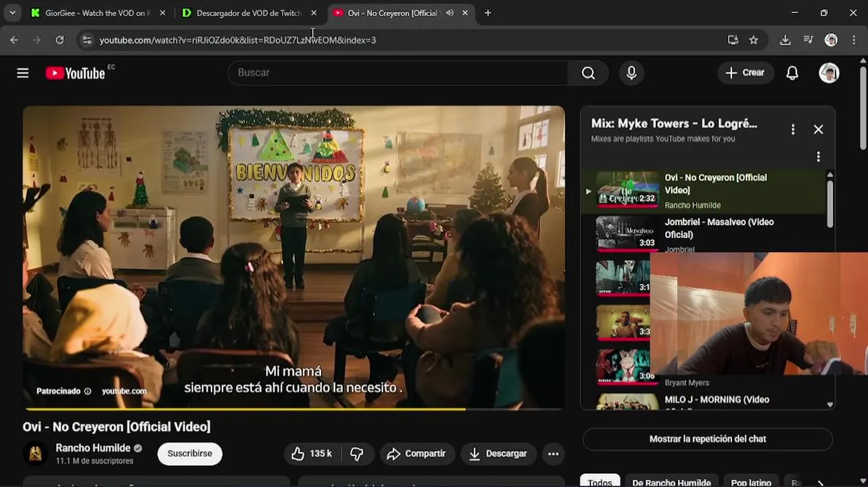Open the Rancho Humilde channel name link

[93, 448]
